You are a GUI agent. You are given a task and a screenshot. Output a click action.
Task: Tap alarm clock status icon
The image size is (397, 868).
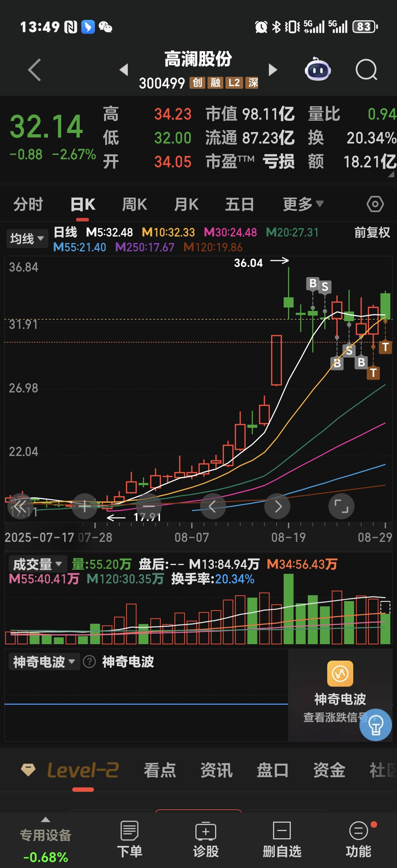pyautogui.click(x=261, y=27)
